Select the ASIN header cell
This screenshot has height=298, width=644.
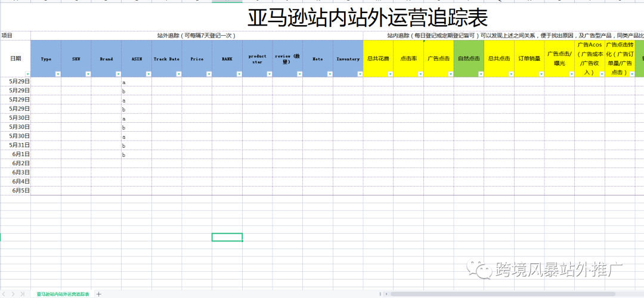tap(137, 58)
